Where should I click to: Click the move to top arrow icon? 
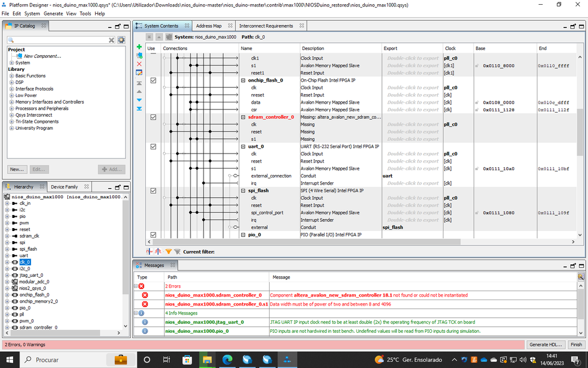click(x=139, y=83)
